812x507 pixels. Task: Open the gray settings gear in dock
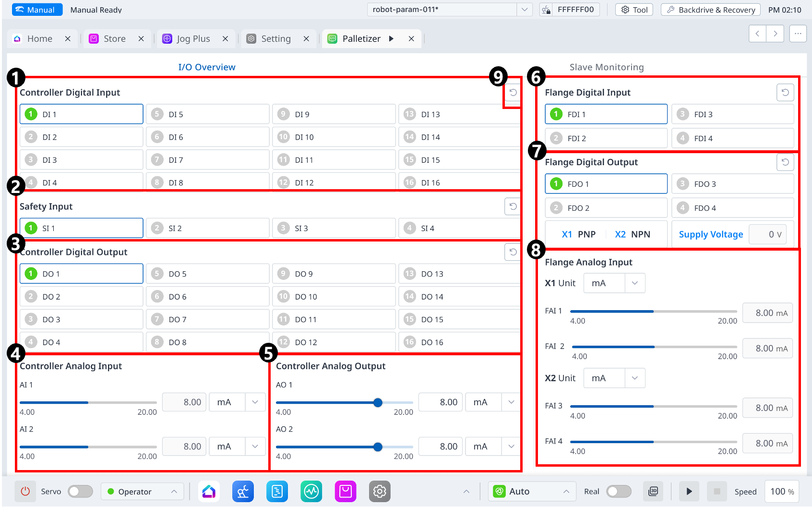pos(380,491)
